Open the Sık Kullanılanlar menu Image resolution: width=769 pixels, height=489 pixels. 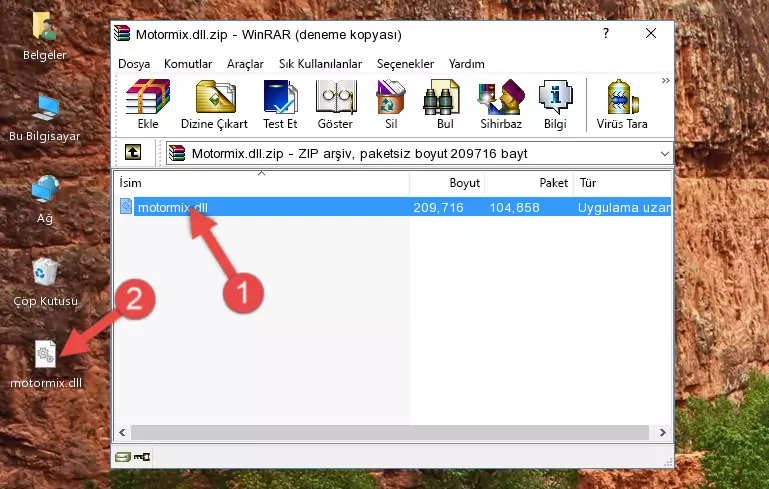[x=320, y=64]
